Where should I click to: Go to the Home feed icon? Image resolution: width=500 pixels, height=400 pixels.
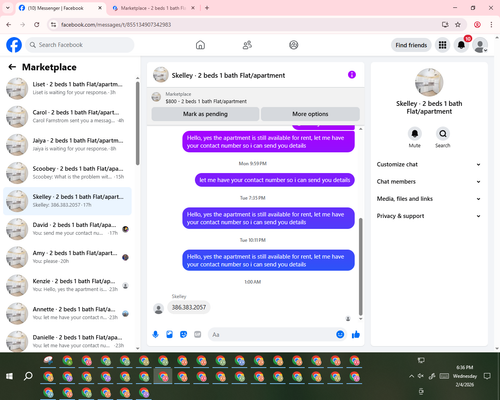200,45
